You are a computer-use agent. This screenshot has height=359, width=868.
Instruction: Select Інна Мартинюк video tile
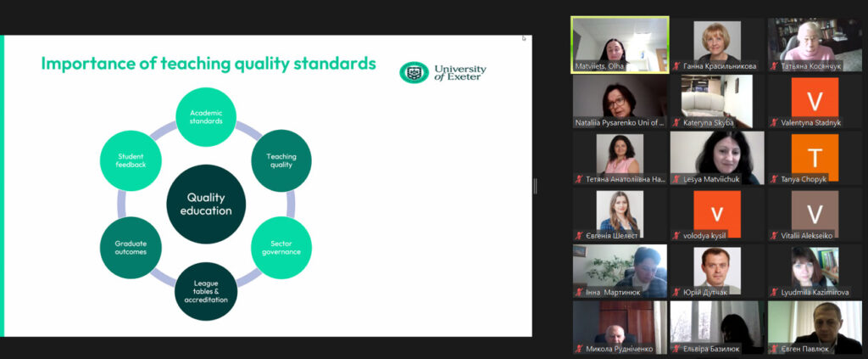[620, 267]
